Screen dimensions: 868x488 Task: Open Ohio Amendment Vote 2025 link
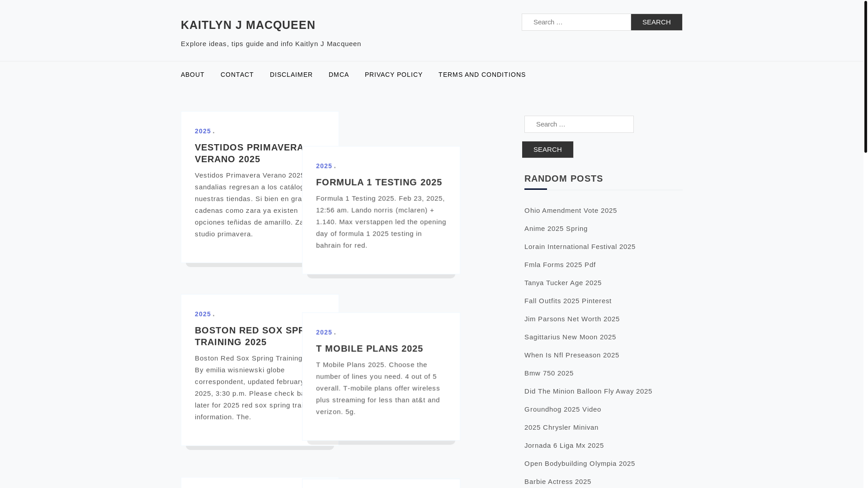pyautogui.click(x=571, y=211)
